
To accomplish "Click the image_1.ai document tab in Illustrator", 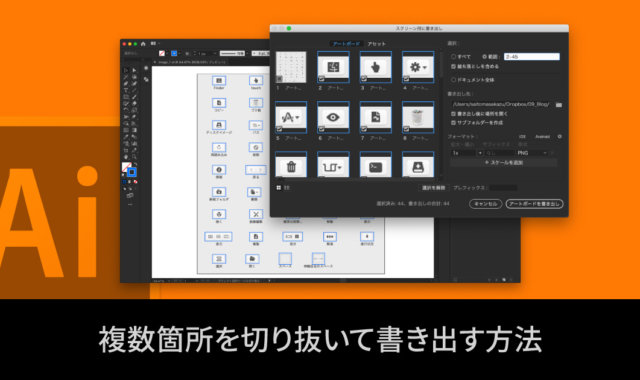I will (191, 62).
